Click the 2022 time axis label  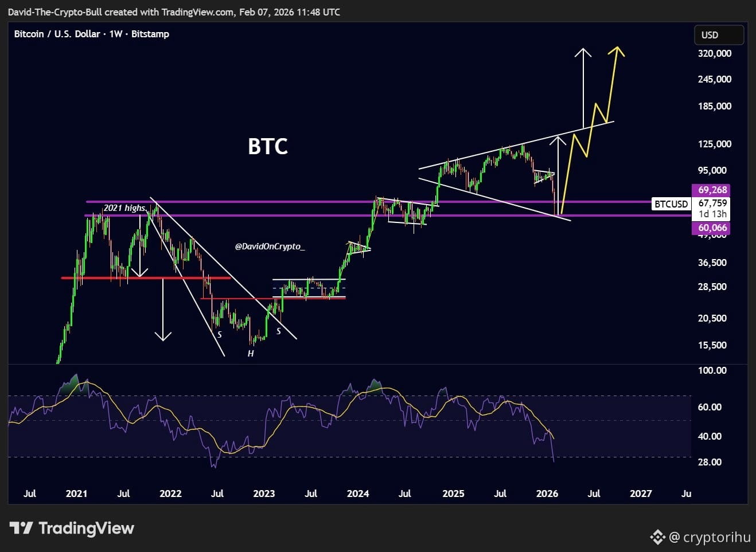point(170,494)
